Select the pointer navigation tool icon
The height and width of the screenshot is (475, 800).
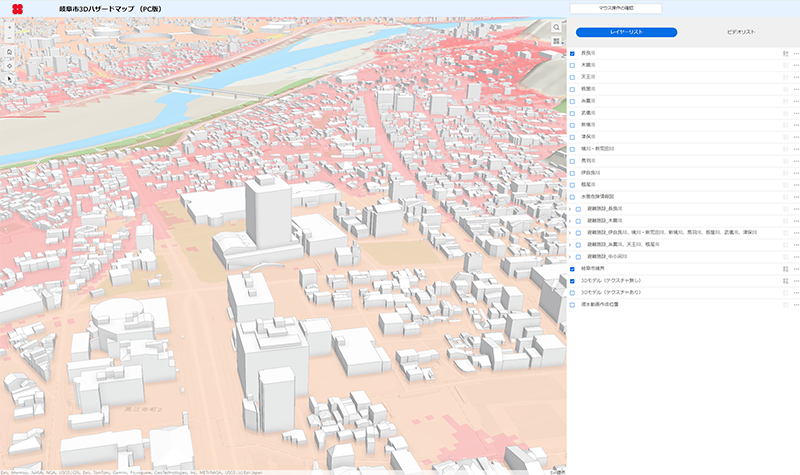click(x=9, y=77)
